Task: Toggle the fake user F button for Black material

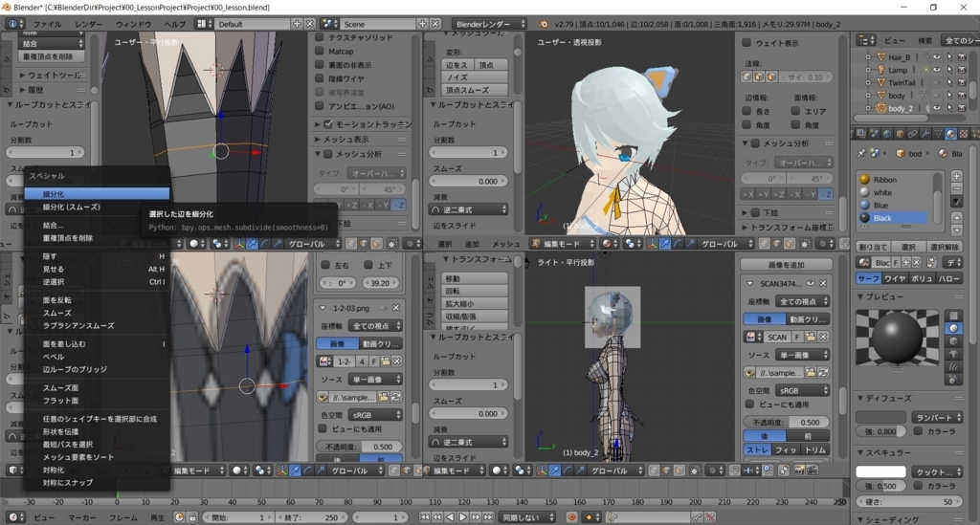Action: [896, 262]
